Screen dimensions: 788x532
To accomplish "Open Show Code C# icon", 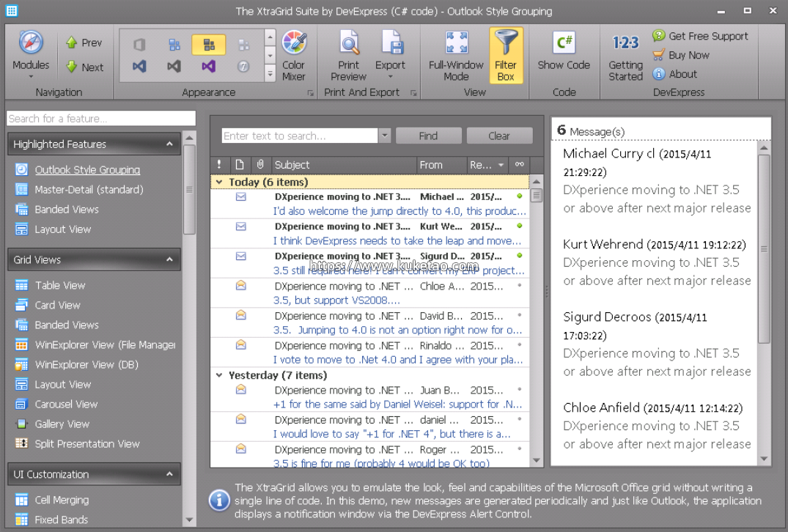I will click(x=563, y=43).
